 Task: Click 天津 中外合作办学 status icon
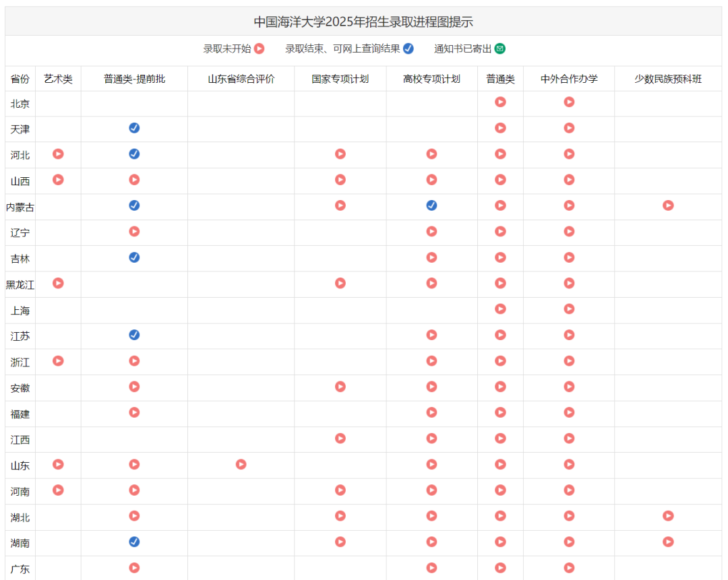point(569,128)
